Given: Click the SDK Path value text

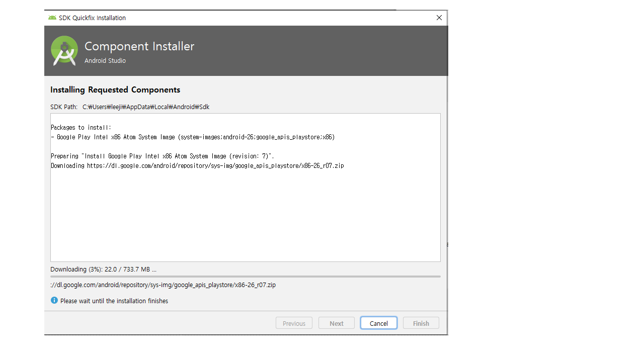Looking at the screenshot, I should click(146, 107).
